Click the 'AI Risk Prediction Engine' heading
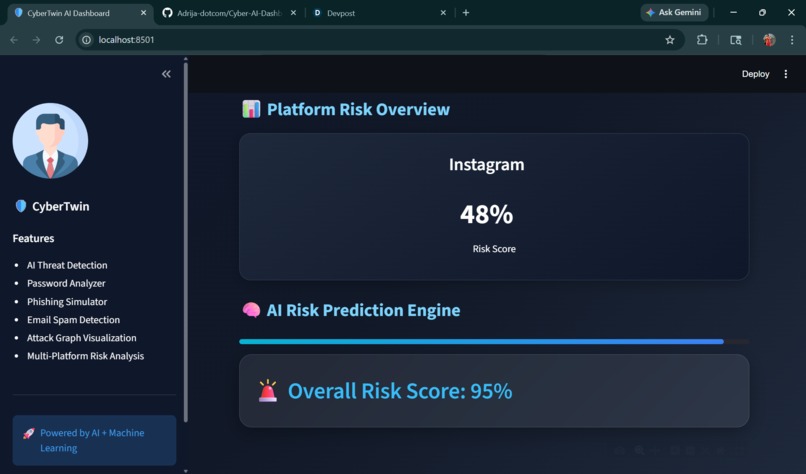Image resolution: width=806 pixels, height=474 pixels. 363,311
